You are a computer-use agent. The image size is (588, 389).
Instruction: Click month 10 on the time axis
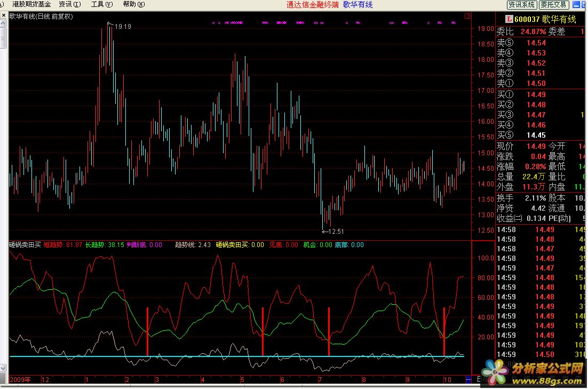(447, 379)
